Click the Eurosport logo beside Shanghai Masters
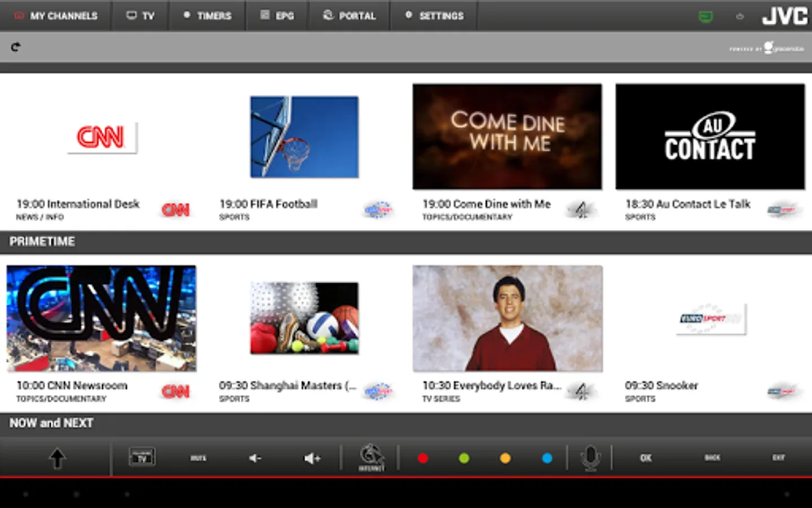 pos(378,392)
